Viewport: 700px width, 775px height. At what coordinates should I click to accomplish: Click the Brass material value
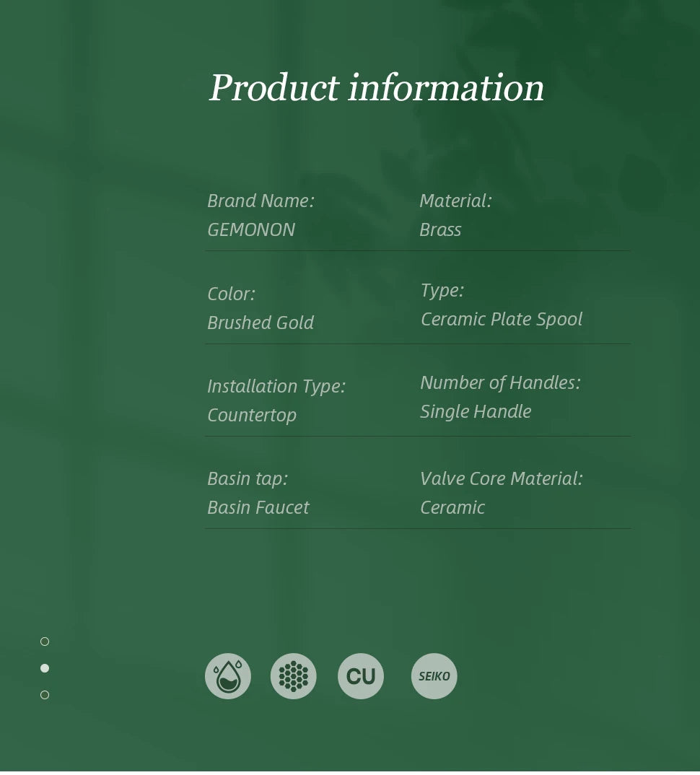pyautogui.click(x=440, y=230)
